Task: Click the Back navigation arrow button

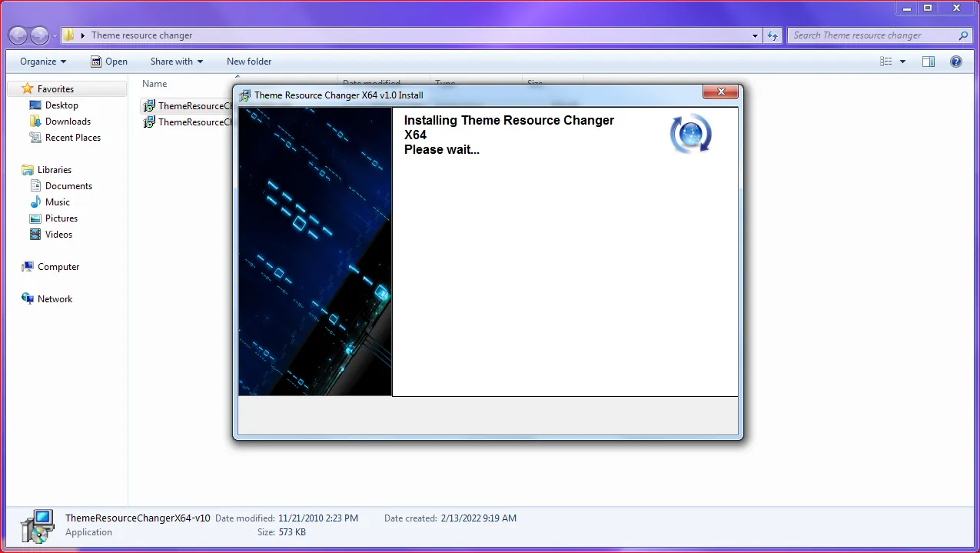Action: 18,35
